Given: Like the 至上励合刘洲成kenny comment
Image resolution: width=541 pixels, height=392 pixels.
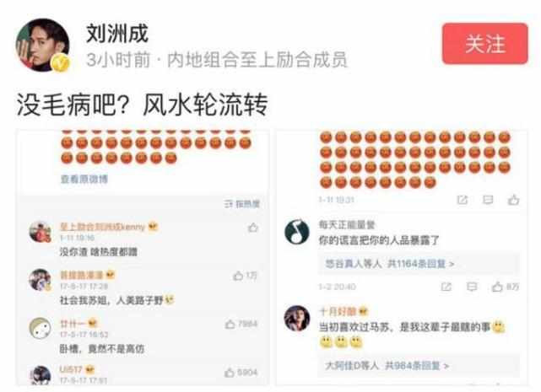Looking at the screenshot, I should (x=253, y=228).
